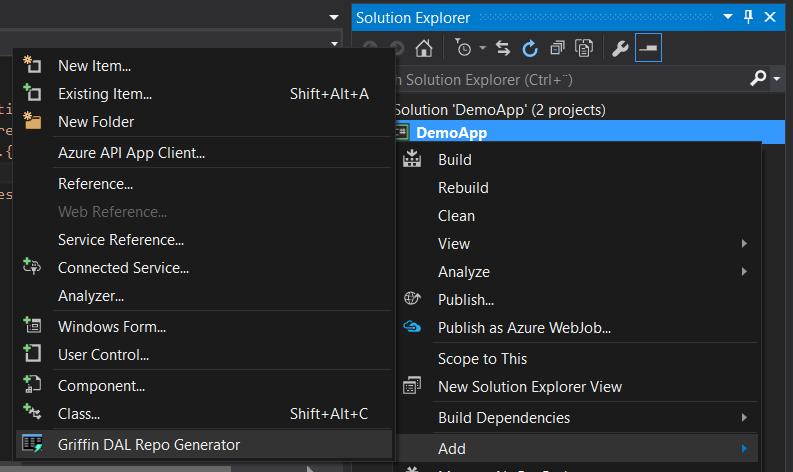Click the search magnifier in Solution Explorer

click(758, 78)
